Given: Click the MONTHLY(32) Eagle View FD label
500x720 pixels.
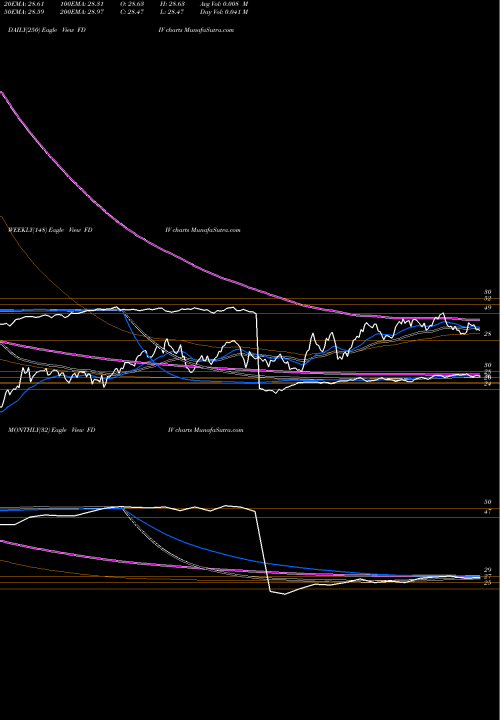Looking at the screenshot, I should [52, 430].
